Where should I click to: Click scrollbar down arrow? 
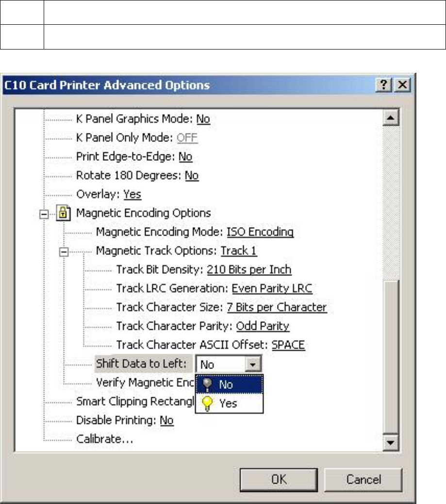(391, 443)
